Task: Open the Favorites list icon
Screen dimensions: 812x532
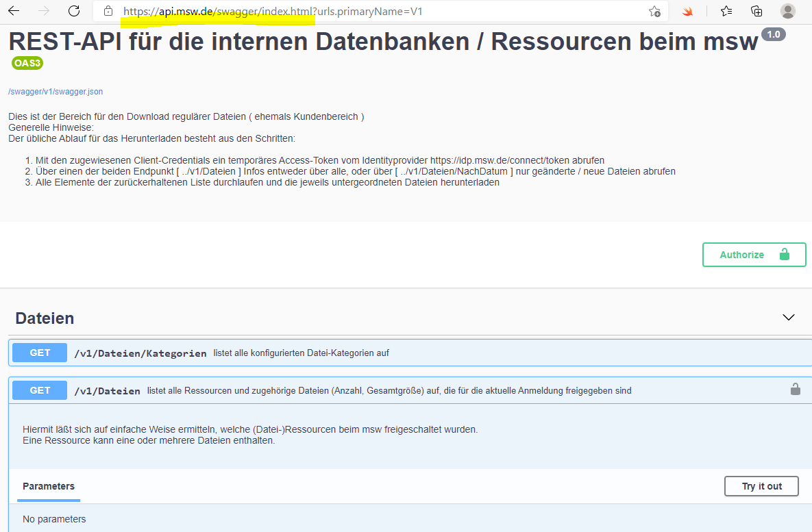Action: [726, 11]
